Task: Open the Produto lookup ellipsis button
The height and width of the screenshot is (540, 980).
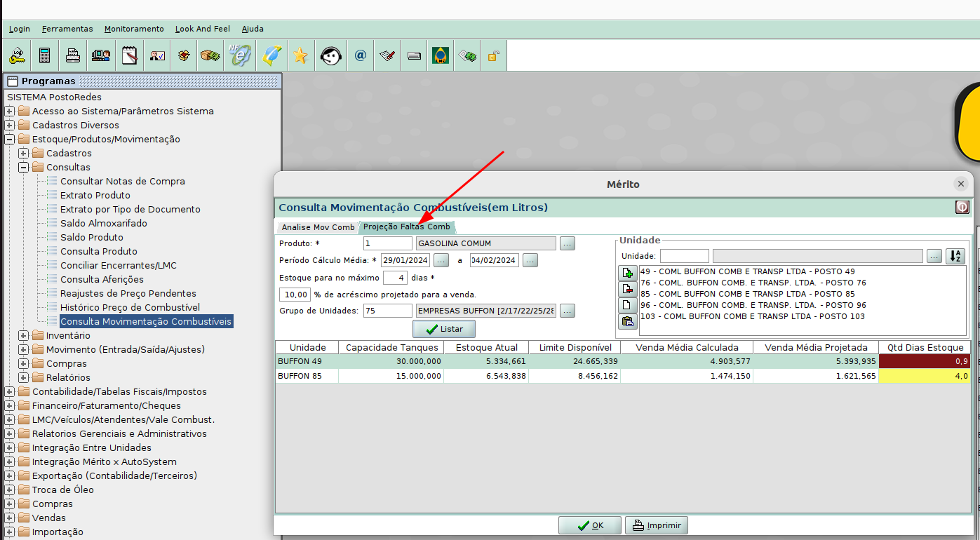Action: point(567,243)
